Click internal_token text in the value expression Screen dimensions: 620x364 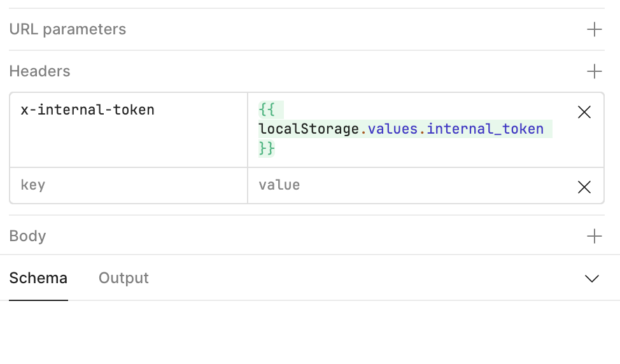[x=485, y=129]
